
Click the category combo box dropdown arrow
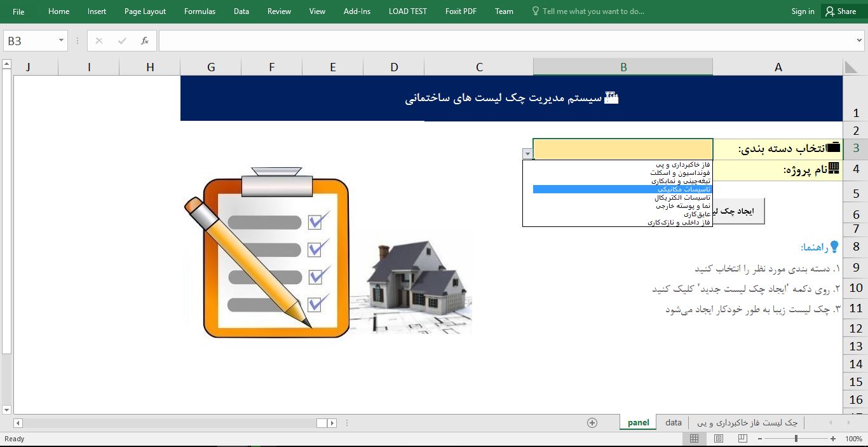(x=527, y=154)
